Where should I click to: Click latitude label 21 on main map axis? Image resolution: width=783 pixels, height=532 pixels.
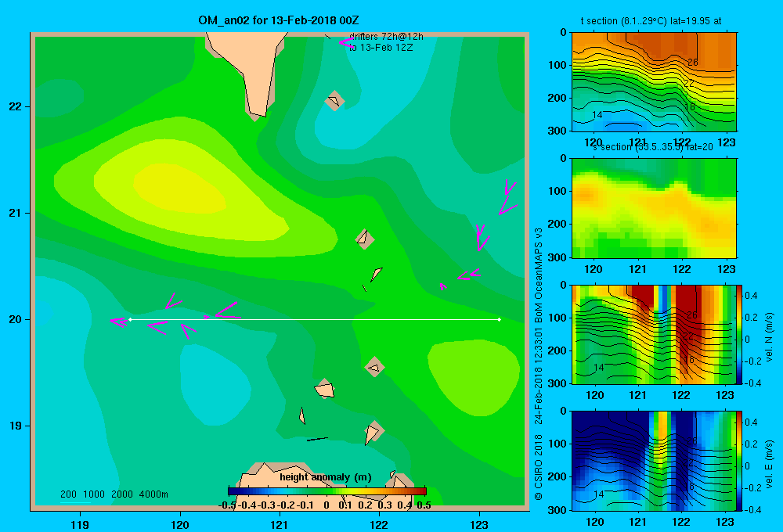pyautogui.click(x=16, y=213)
